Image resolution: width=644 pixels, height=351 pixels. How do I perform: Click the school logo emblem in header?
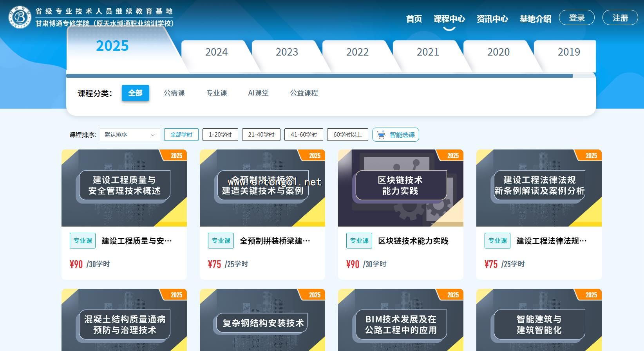coord(20,17)
